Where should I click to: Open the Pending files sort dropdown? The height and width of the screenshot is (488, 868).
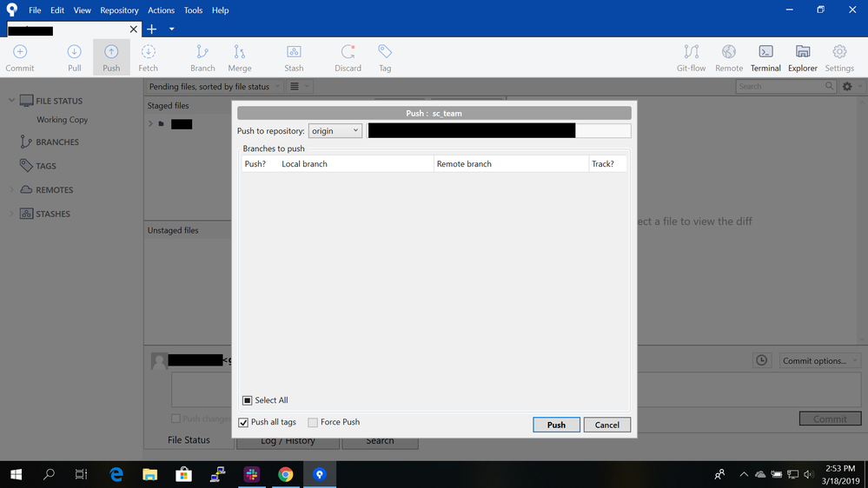[x=215, y=86]
